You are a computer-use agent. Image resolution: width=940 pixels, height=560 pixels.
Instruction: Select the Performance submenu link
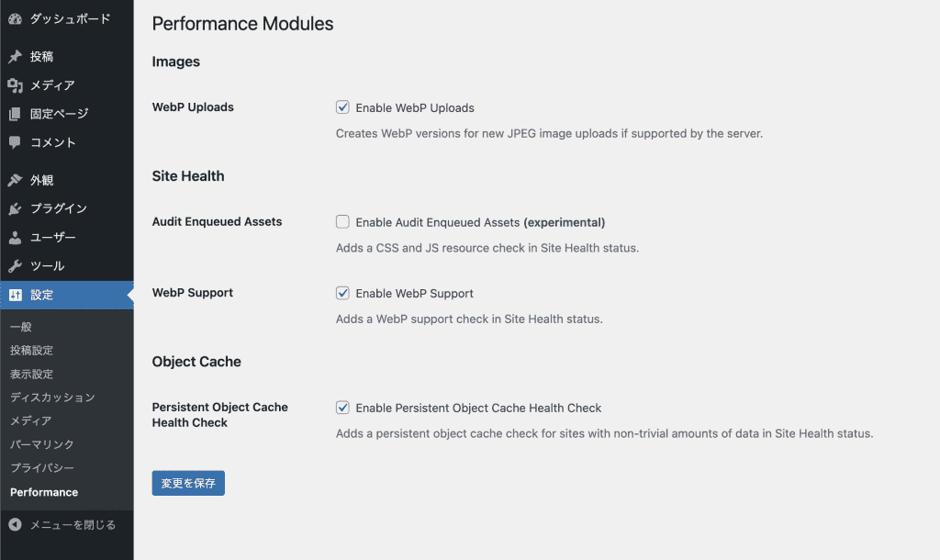point(44,492)
